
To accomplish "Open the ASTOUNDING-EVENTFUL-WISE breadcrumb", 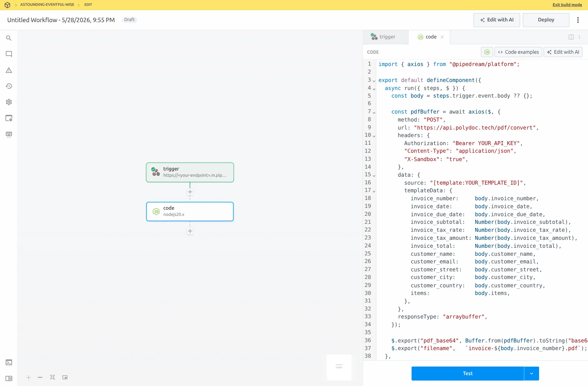I will (47, 5).
